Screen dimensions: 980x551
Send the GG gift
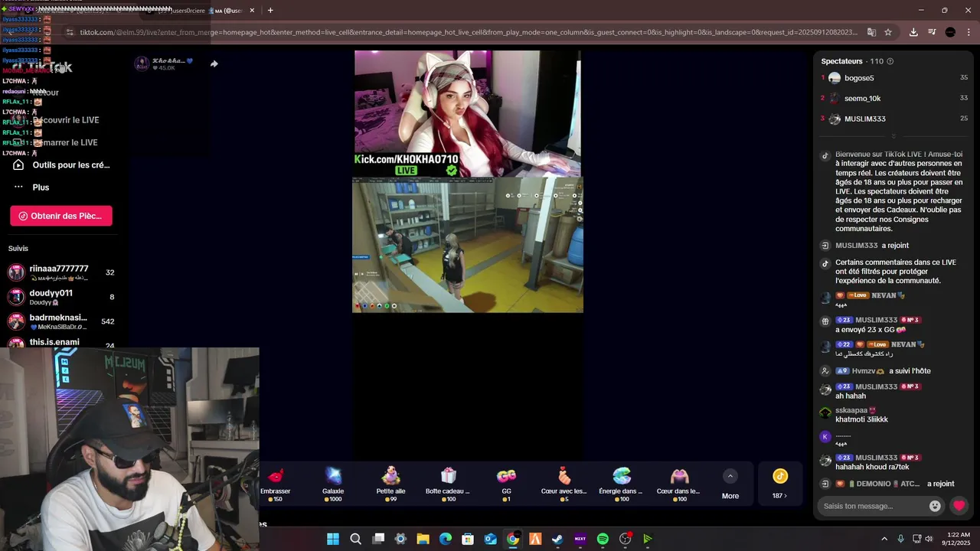(506, 484)
